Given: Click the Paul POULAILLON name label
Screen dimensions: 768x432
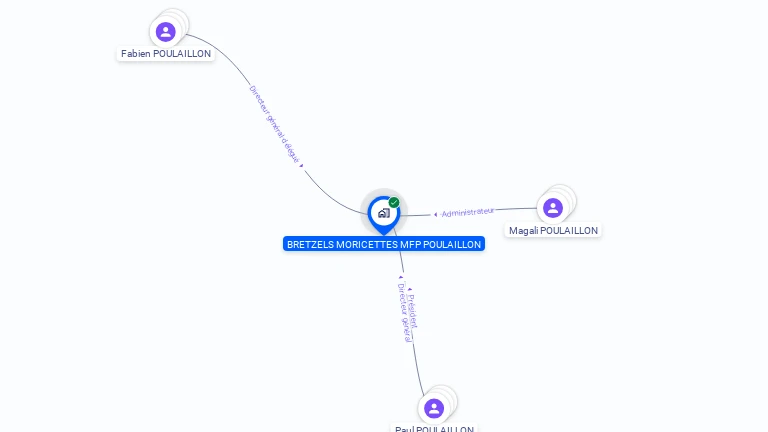Looking at the screenshot, I should pyautogui.click(x=434, y=428).
